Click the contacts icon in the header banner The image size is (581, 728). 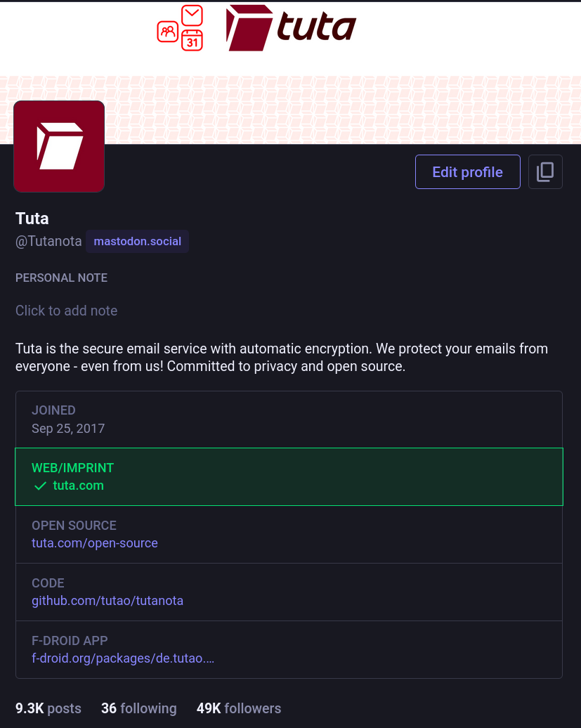point(168,31)
